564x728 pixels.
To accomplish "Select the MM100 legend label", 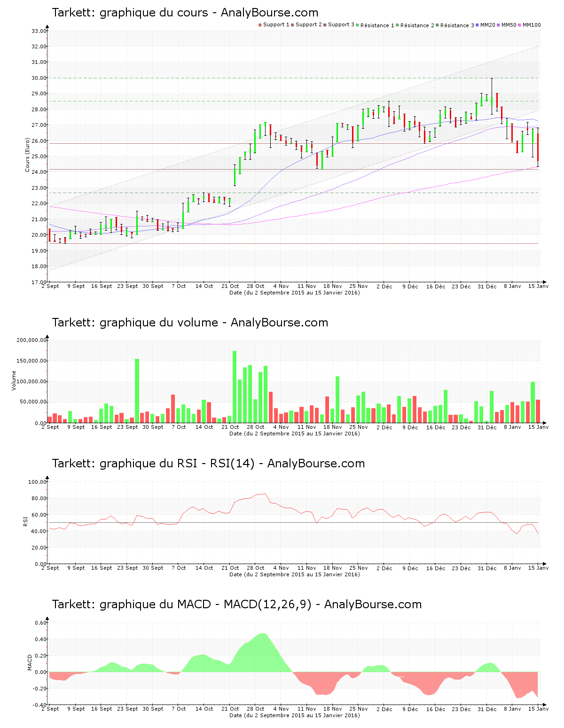I will point(532,25).
